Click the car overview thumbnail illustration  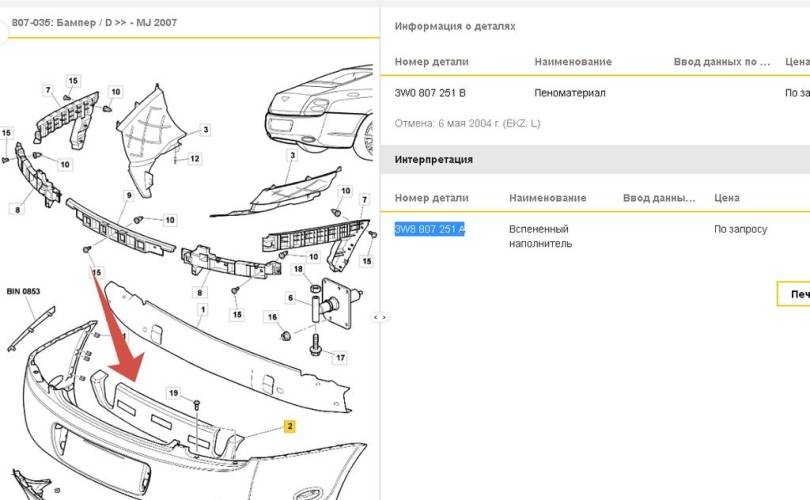pos(319,111)
